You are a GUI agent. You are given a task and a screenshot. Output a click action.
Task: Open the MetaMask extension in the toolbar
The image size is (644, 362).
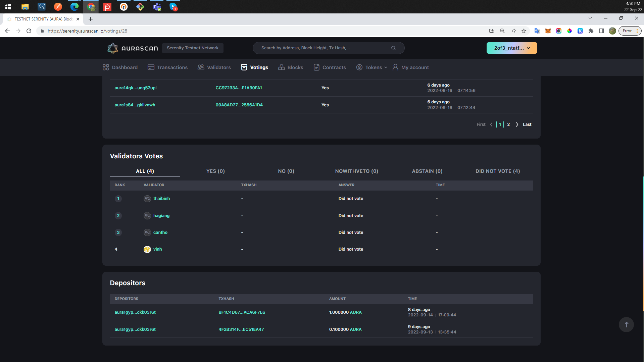click(x=548, y=31)
